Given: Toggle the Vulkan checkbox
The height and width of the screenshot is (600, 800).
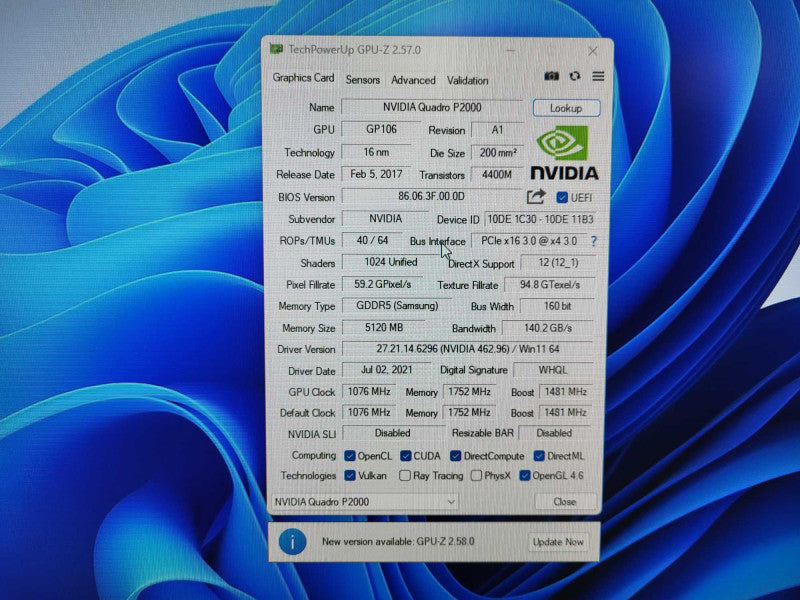Looking at the screenshot, I should click(x=349, y=476).
